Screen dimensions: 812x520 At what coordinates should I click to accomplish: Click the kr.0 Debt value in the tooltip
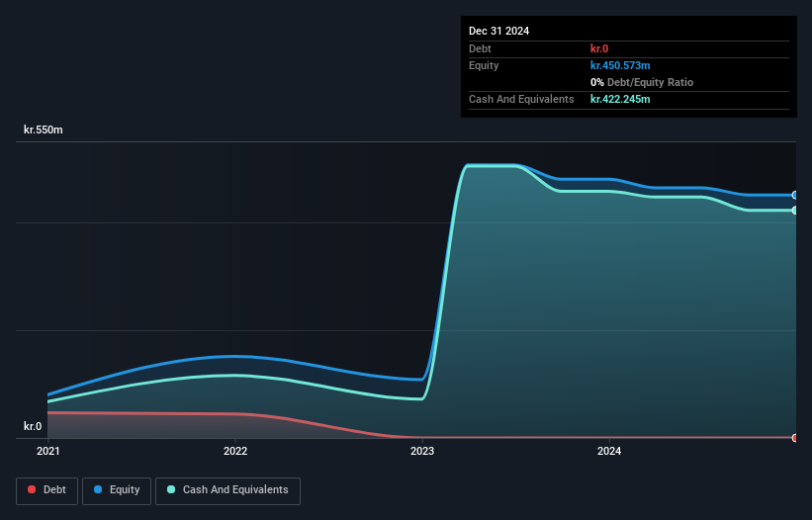tap(599, 48)
